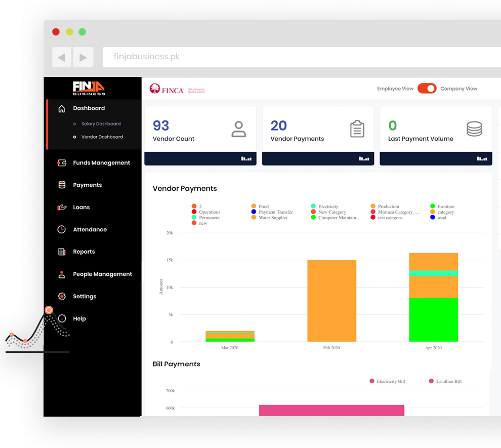The image size is (501, 448).
Task: Open Settings from sidebar
Action: tap(85, 296)
